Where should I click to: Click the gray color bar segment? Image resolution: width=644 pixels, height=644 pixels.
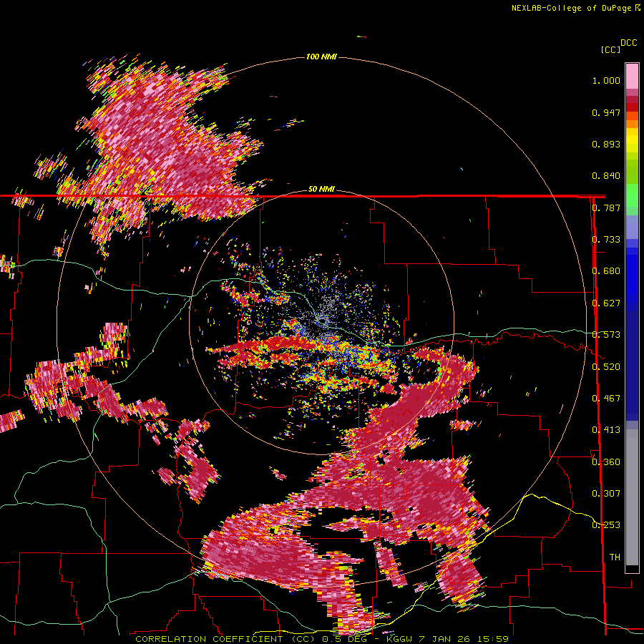632,497
